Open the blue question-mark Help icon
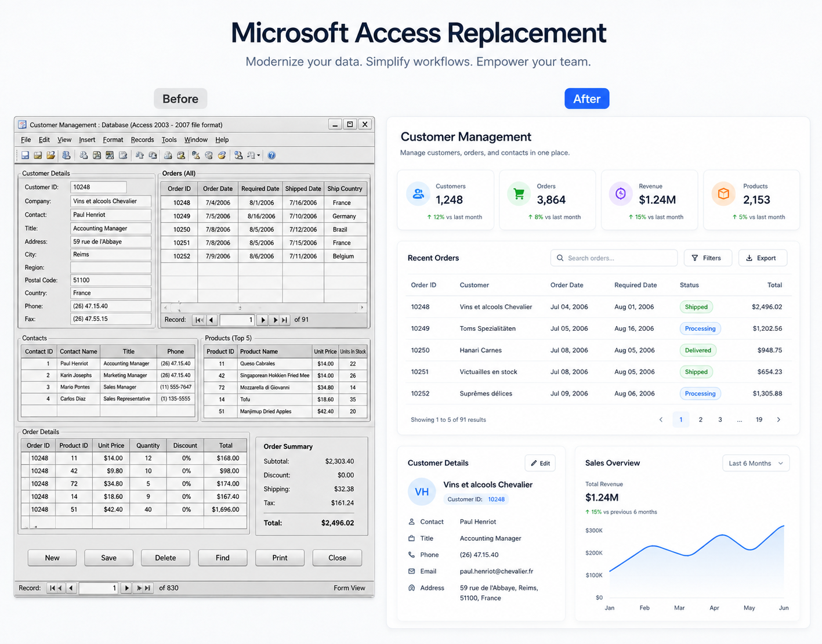 (271, 155)
